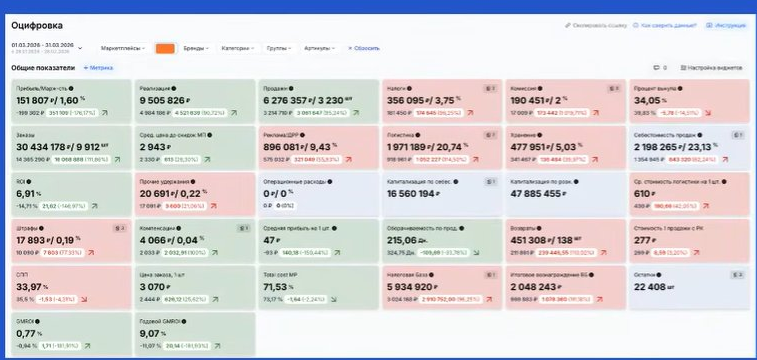Add a metric with + Метрика

tap(98, 68)
